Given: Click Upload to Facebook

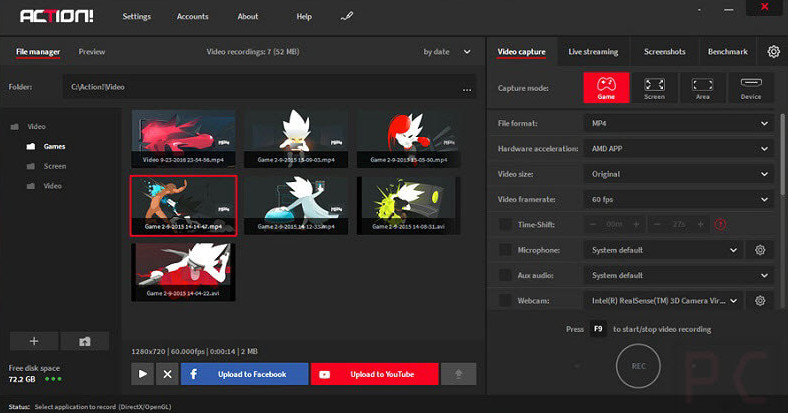Looking at the screenshot, I should pos(245,374).
